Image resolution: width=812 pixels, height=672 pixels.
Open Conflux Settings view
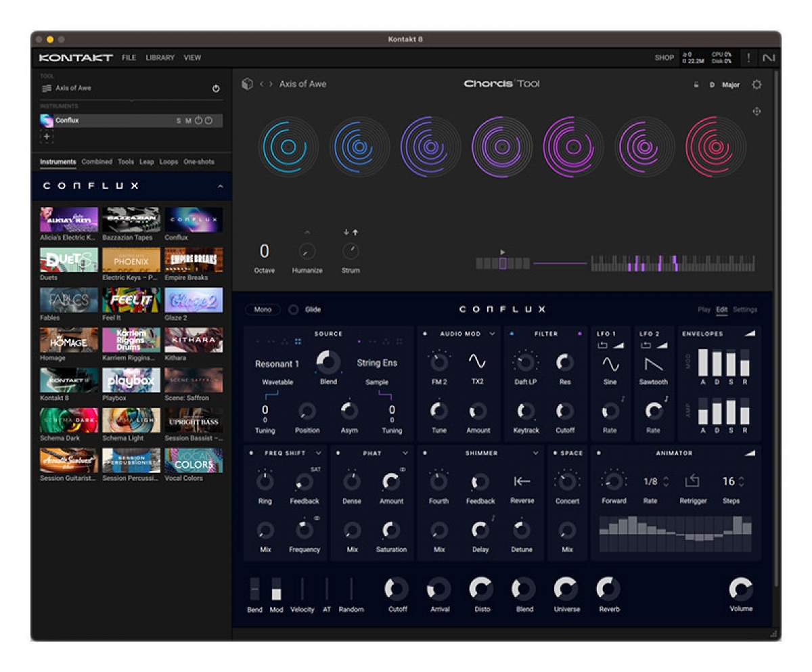[745, 310]
